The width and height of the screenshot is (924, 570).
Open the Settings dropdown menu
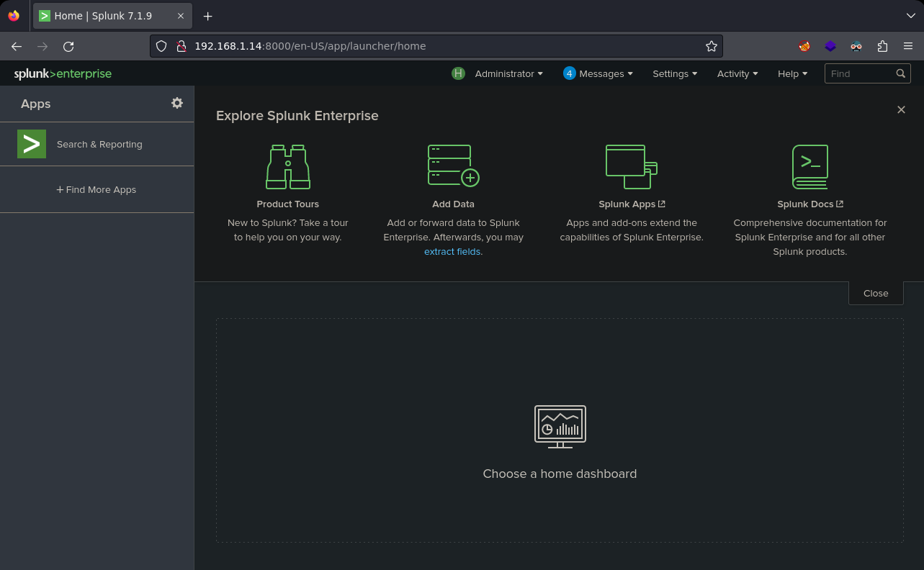pyautogui.click(x=675, y=73)
